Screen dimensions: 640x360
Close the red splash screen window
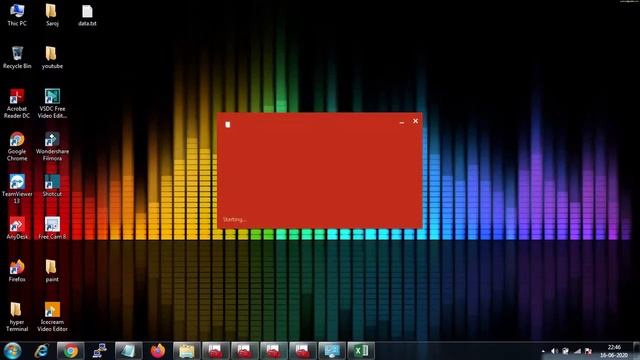pos(415,121)
